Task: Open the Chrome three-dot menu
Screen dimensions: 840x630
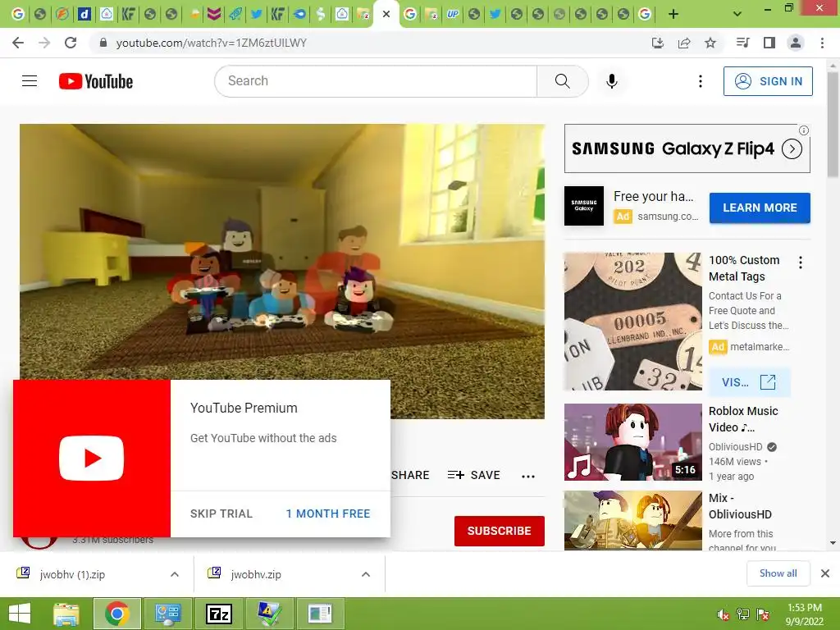Action: pos(822,43)
